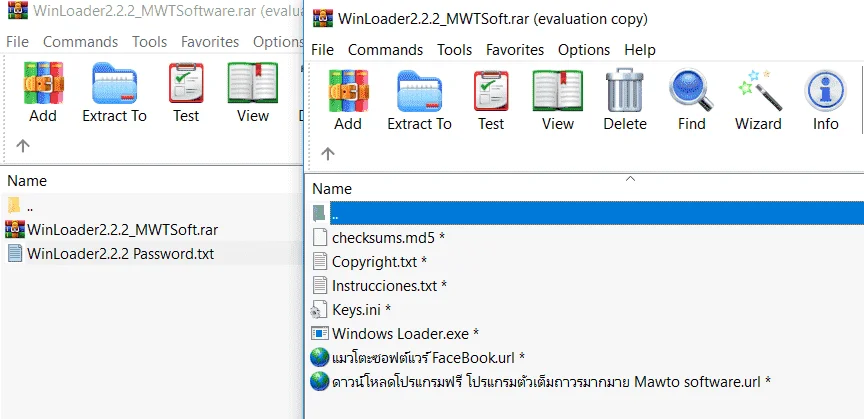Click sort arrow above the file list
Screen dimensions: 864x419
630,178
